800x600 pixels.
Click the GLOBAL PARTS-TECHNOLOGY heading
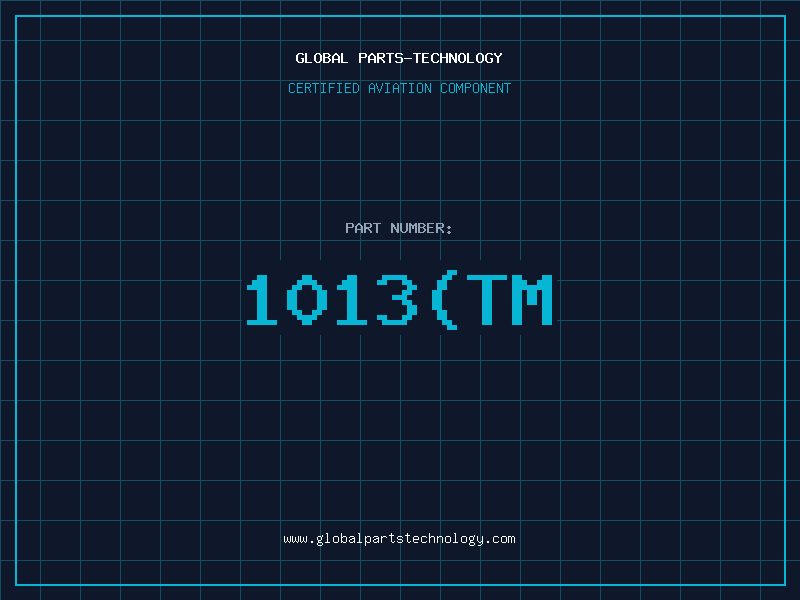[399, 58]
